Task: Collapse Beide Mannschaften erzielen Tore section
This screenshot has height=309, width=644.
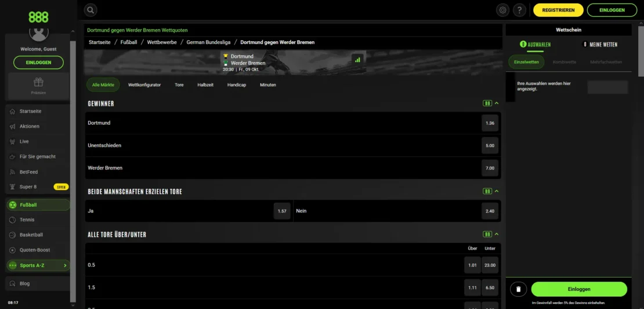Action: click(497, 191)
